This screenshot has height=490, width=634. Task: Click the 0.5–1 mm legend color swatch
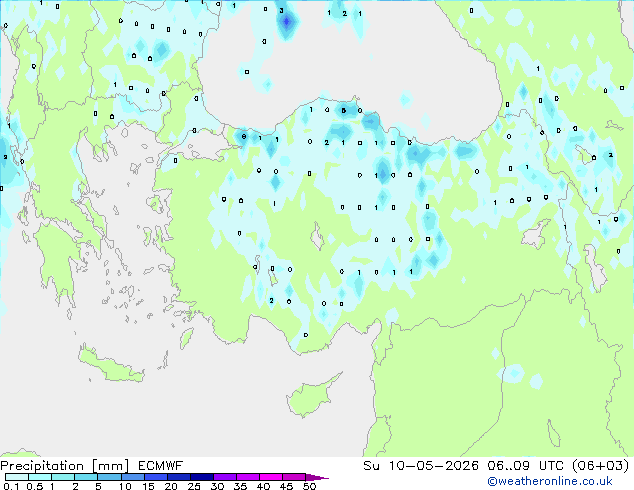[40, 477]
